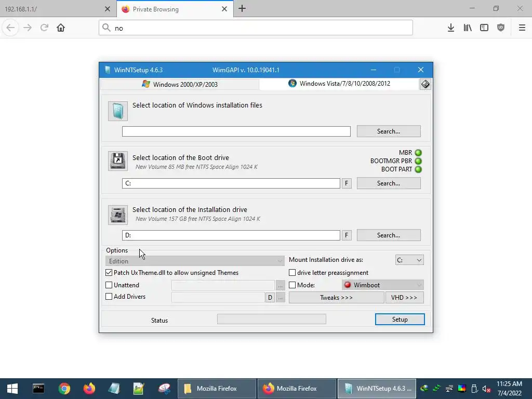This screenshot has height=399, width=532.
Task: Close the Private Browsing tab
Action: click(x=224, y=9)
